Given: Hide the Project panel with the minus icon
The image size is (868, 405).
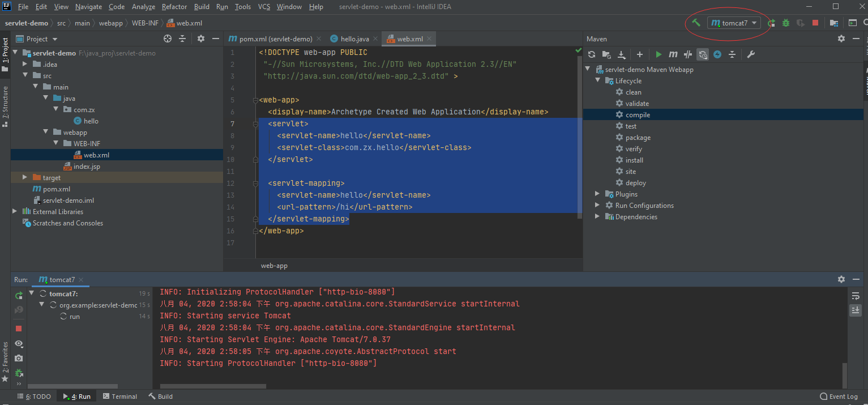Looking at the screenshot, I should (216, 39).
